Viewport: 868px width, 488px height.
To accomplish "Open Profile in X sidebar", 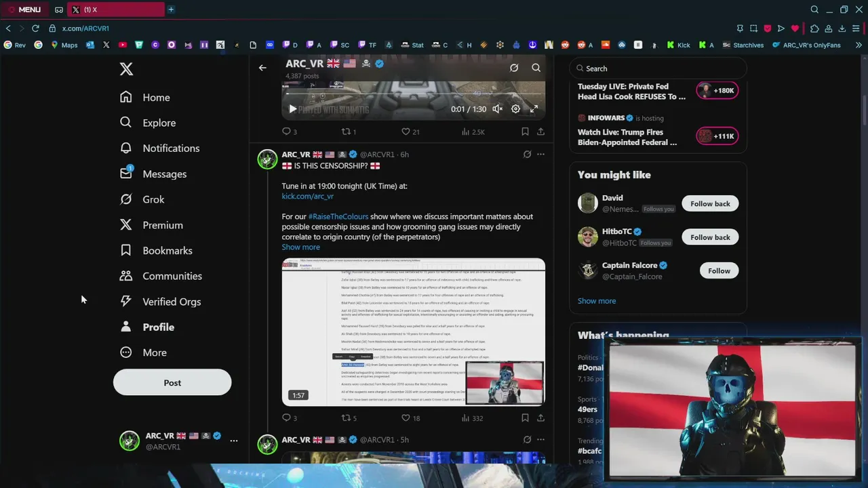I will pyautogui.click(x=147, y=327).
